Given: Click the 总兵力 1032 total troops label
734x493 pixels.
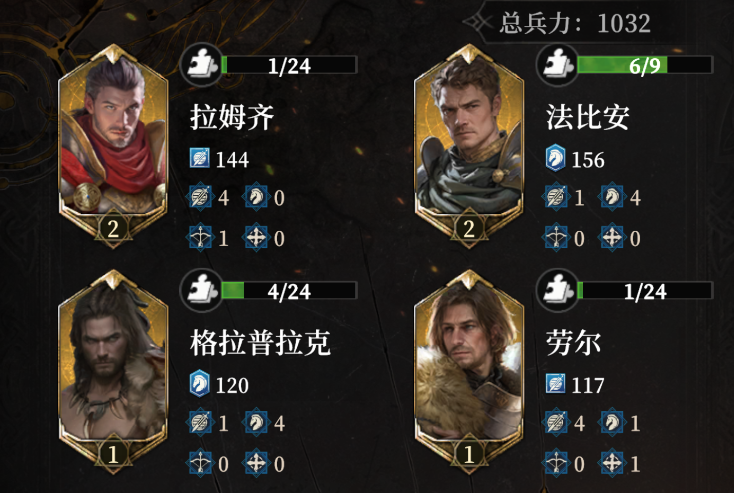Looking at the screenshot, I should (575, 22).
